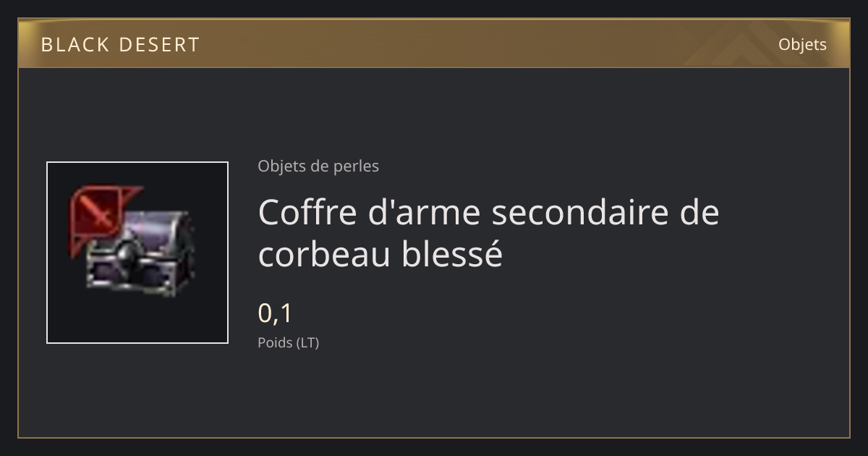Image resolution: width=868 pixels, height=456 pixels.
Task: Click the Poids (LT) label
Action: point(288,342)
